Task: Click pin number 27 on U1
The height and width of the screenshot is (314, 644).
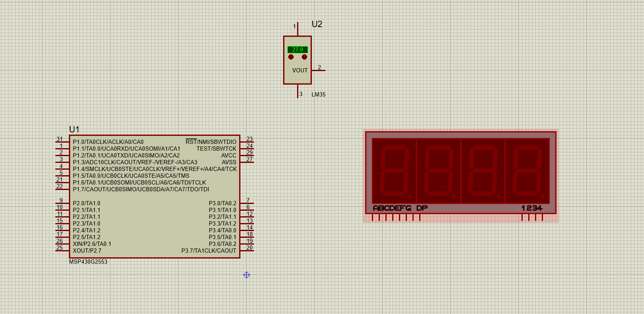Action: point(250,160)
